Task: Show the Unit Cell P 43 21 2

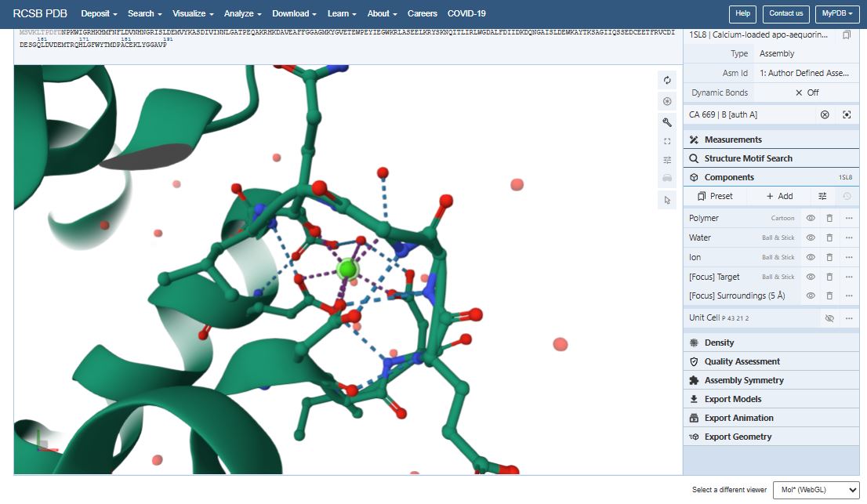Action: [x=829, y=317]
